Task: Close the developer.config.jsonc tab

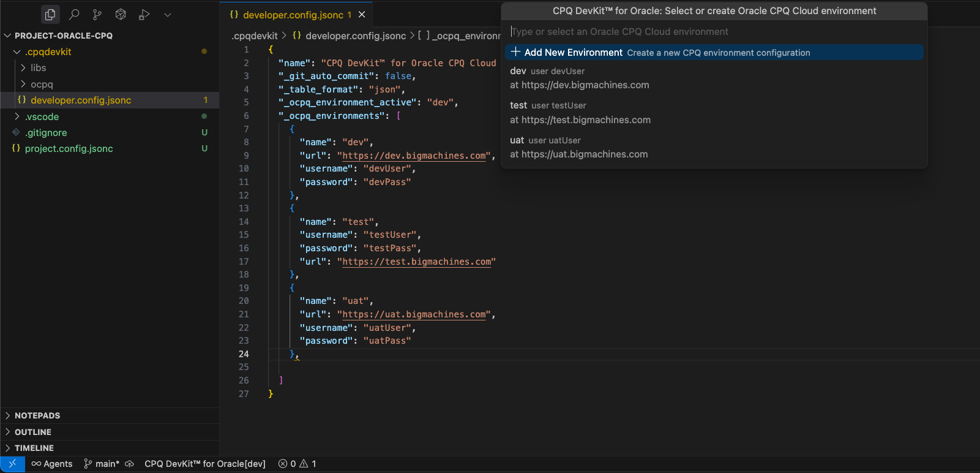Action: 362,15
